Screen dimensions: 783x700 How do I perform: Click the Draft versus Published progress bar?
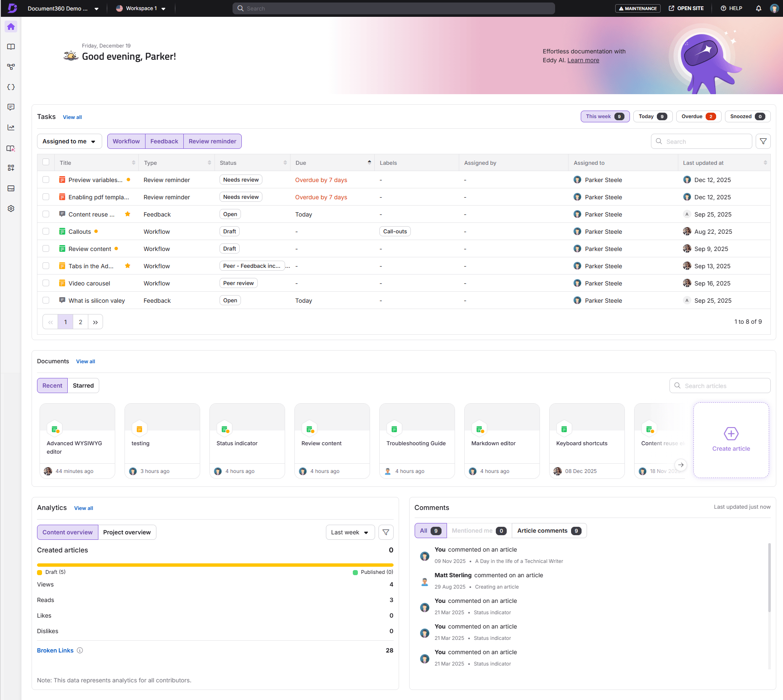click(x=215, y=565)
